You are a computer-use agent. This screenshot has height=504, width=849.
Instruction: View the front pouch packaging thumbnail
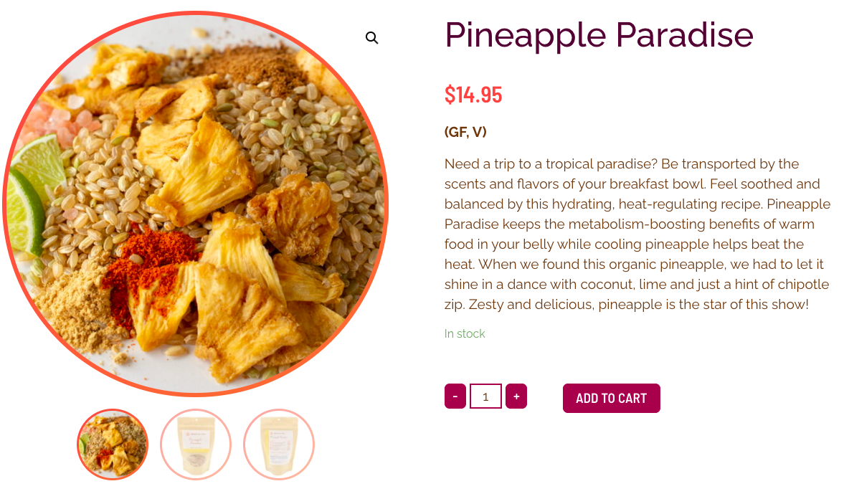click(196, 444)
